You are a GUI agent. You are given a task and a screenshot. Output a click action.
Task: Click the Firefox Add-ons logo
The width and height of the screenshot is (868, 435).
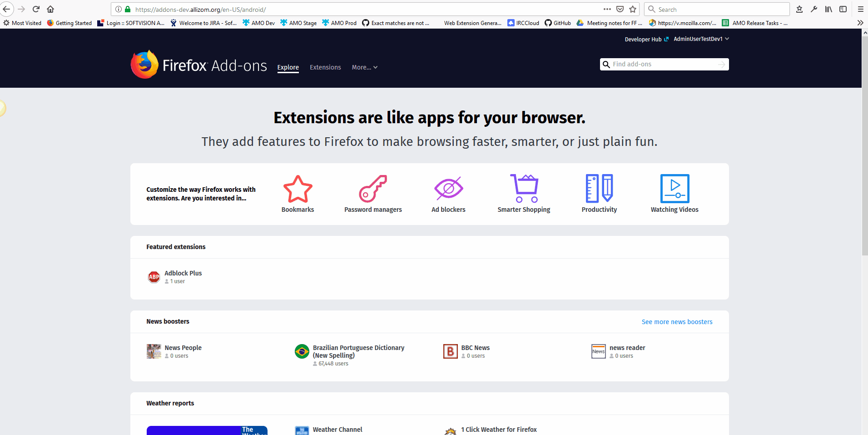(x=199, y=65)
